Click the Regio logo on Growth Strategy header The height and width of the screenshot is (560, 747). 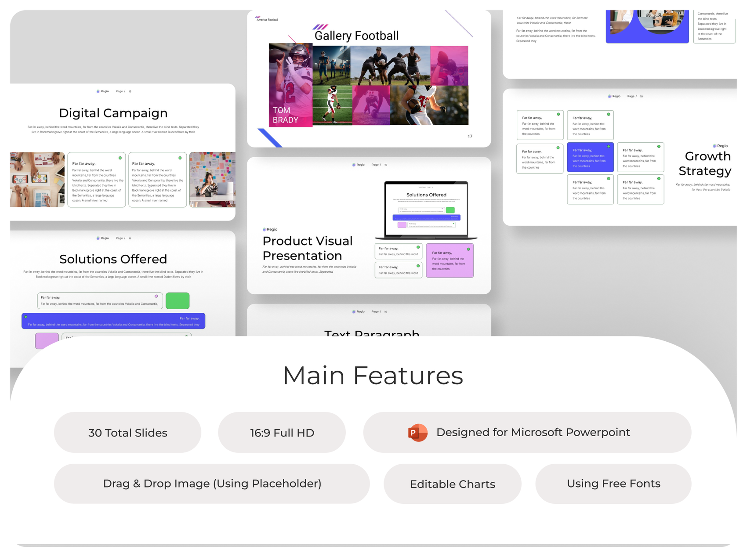point(614,96)
